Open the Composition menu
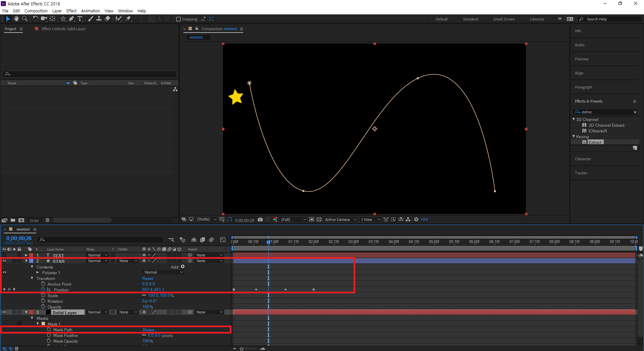 coord(36,11)
